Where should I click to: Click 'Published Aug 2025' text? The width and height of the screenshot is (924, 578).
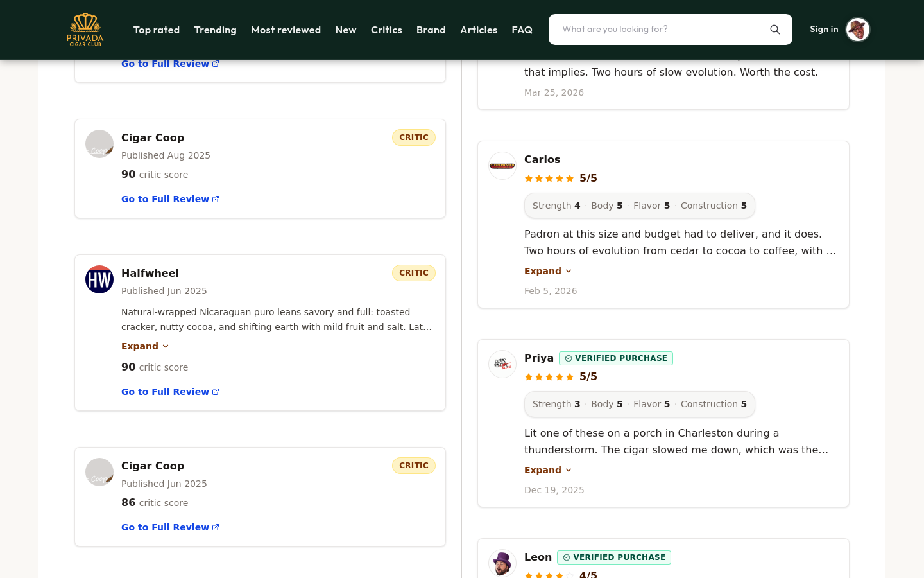pos(166,155)
